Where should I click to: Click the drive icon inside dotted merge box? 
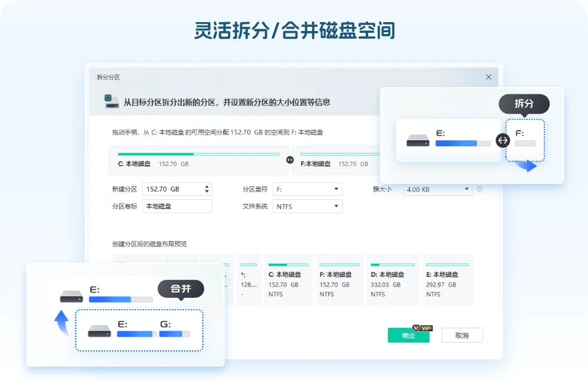[x=99, y=331]
